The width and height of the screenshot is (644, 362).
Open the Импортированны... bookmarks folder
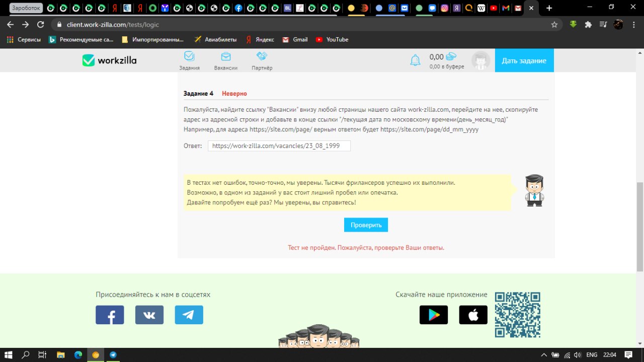click(152, 39)
